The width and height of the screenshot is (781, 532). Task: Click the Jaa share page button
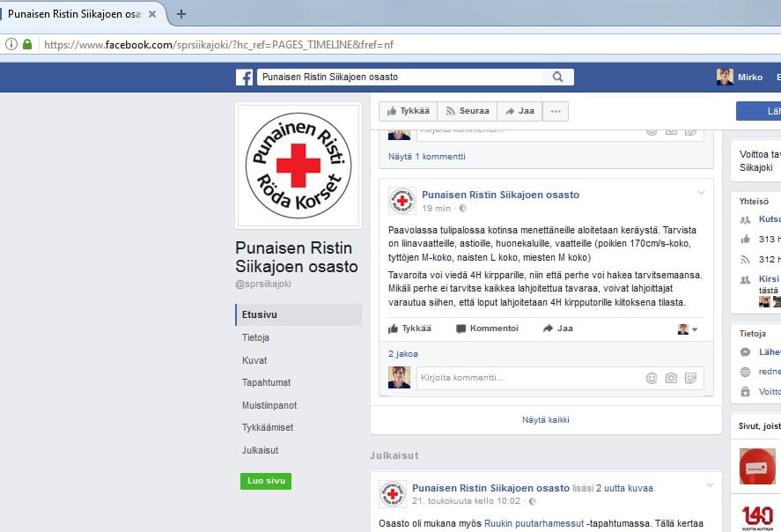(519, 111)
